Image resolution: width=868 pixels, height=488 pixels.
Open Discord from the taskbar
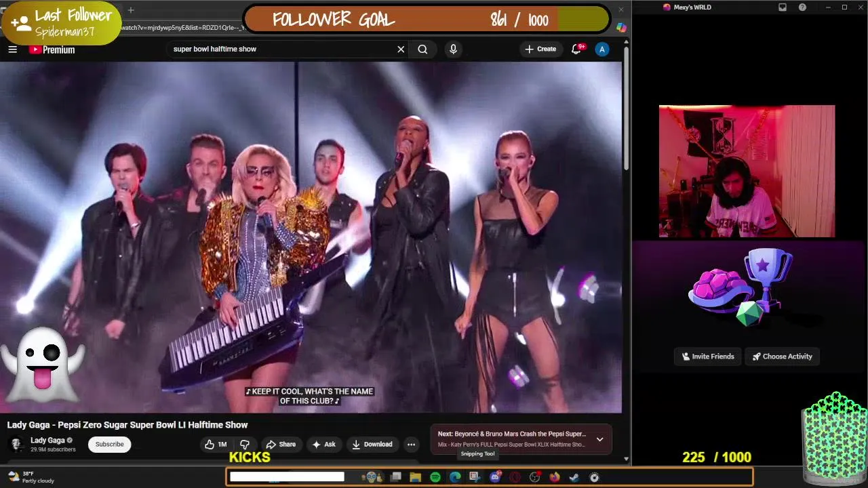pyautogui.click(x=495, y=477)
